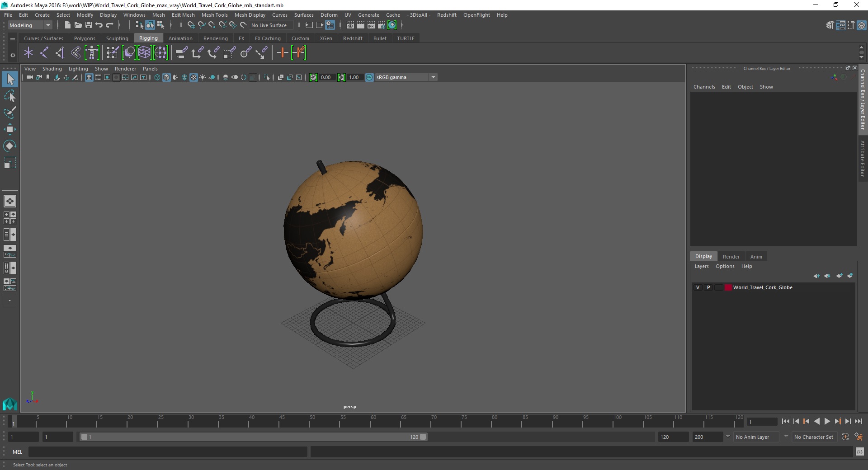Switch to the Anim layer tab
This screenshot has height=470, width=868.
[756, 256]
